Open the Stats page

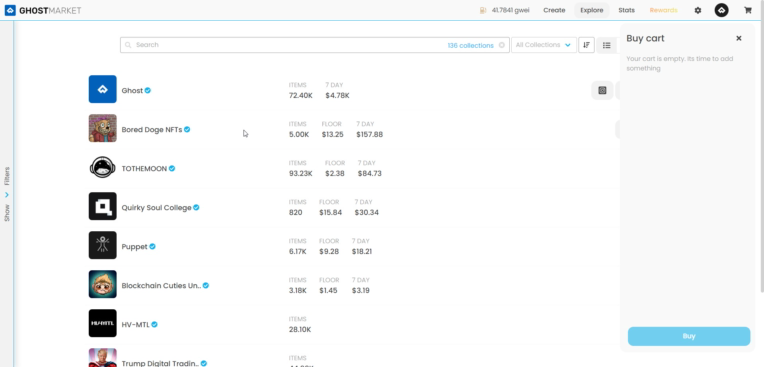tap(626, 10)
